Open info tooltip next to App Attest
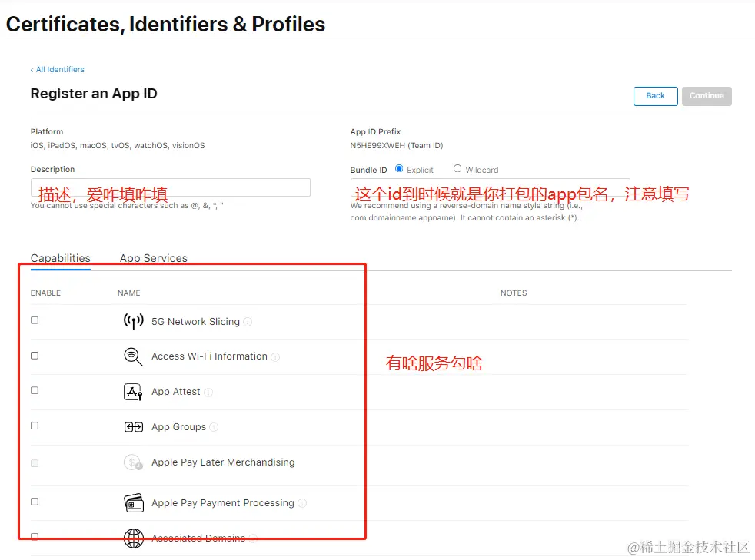This screenshot has width=755, height=560. (208, 392)
